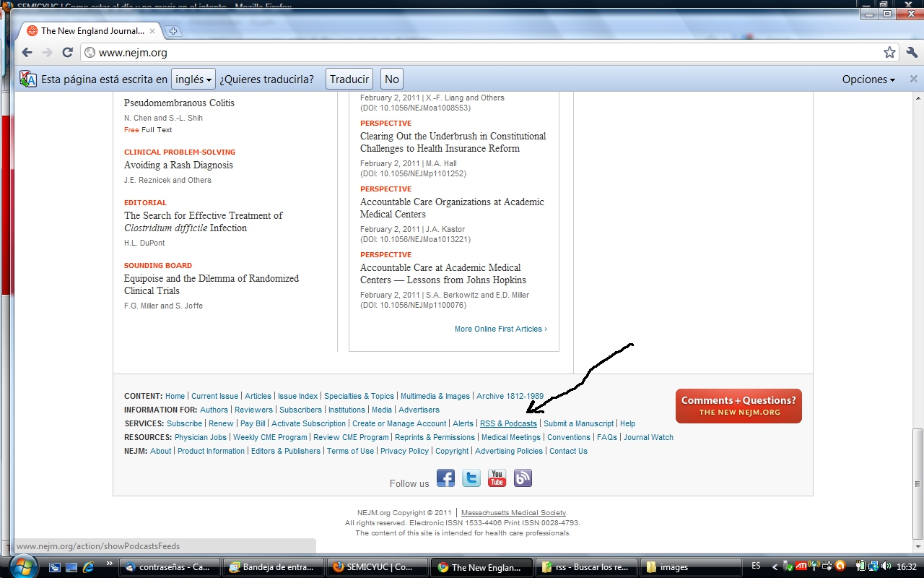Screen dimensions: 924x578
Task: Click the Alerts footer link
Action: coord(463,423)
